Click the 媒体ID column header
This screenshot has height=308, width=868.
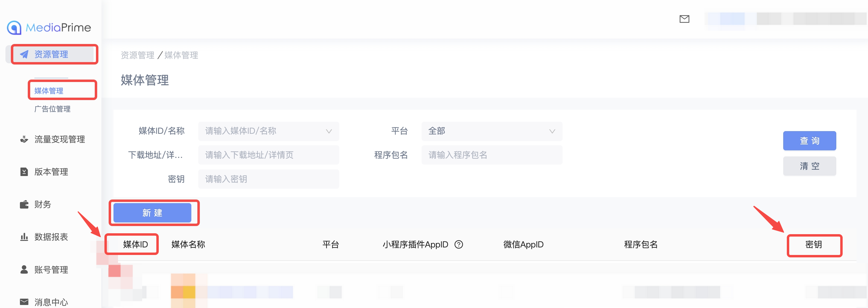(136, 244)
